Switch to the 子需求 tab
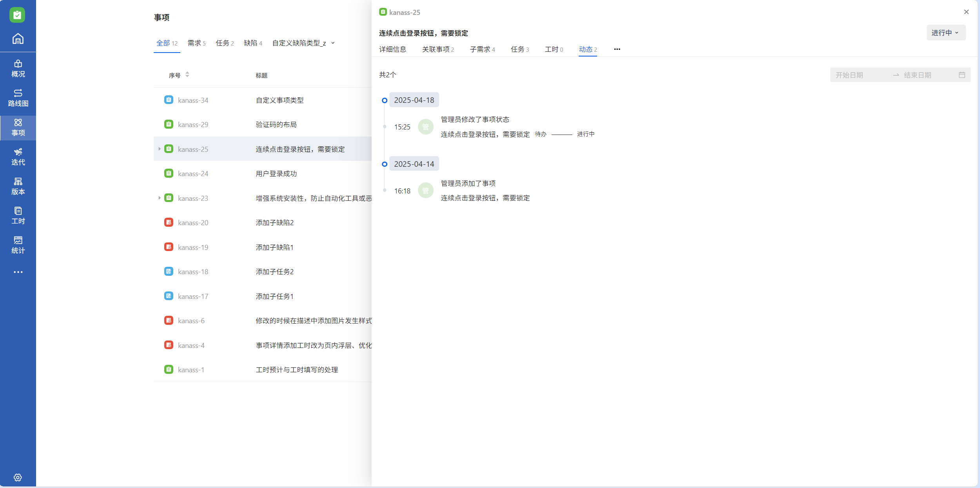The height and width of the screenshot is (488, 980). [482, 49]
